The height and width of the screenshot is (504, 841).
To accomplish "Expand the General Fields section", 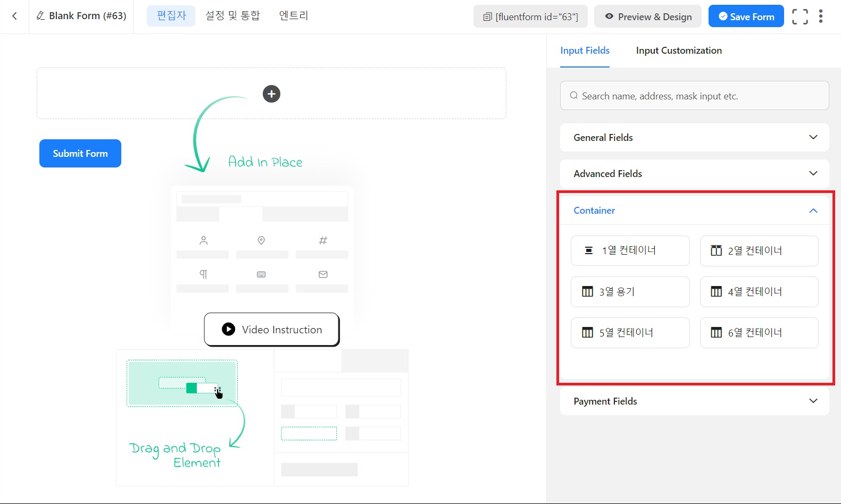I will click(x=694, y=137).
